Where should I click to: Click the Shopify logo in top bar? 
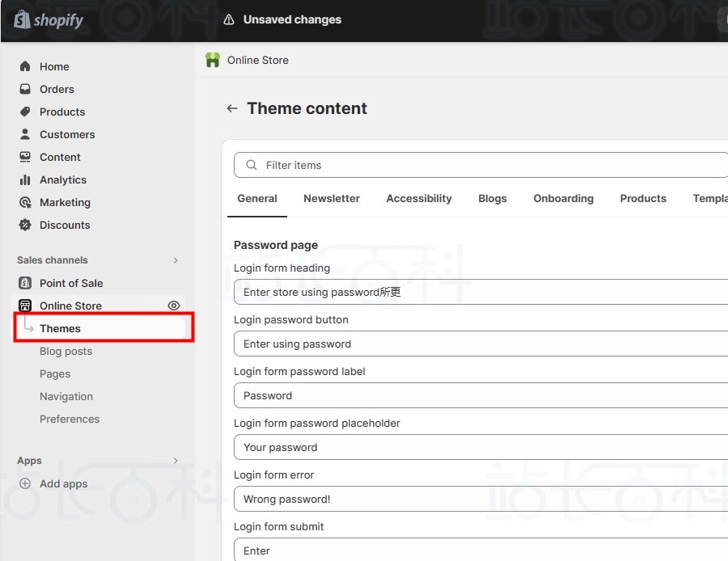click(49, 20)
